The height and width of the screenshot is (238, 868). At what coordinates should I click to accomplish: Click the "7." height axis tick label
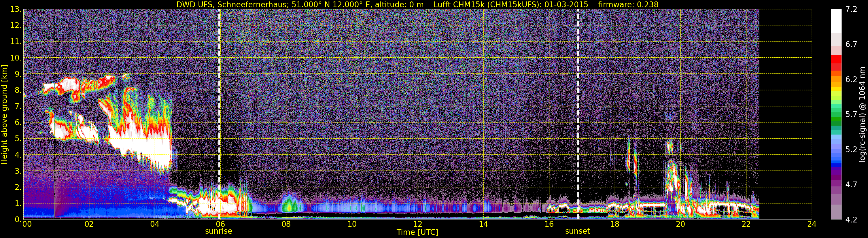click(x=18, y=107)
